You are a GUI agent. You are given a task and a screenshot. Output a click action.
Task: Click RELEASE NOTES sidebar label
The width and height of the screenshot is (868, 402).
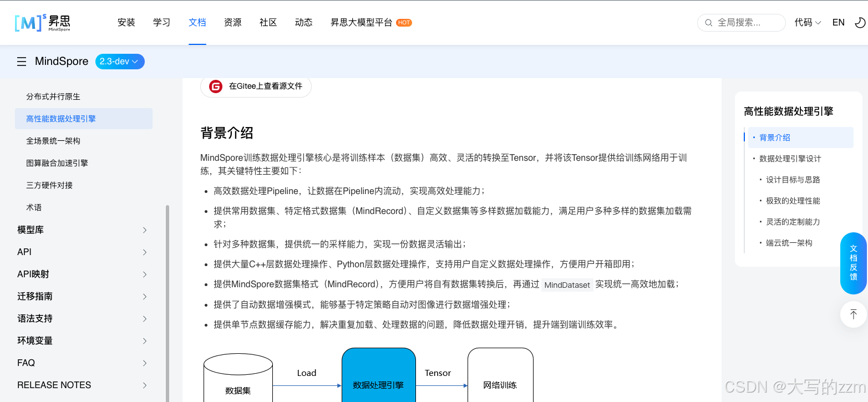tap(54, 385)
